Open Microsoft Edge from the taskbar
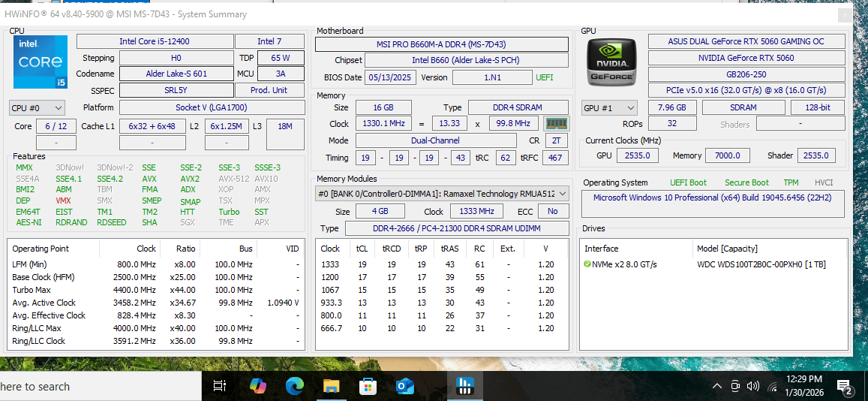The height and width of the screenshot is (401, 868). pyautogui.click(x=295, y=386)
